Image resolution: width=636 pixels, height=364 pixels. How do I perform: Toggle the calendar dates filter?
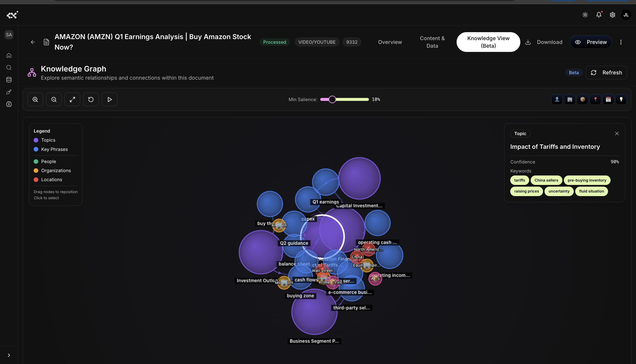(608, 99)
